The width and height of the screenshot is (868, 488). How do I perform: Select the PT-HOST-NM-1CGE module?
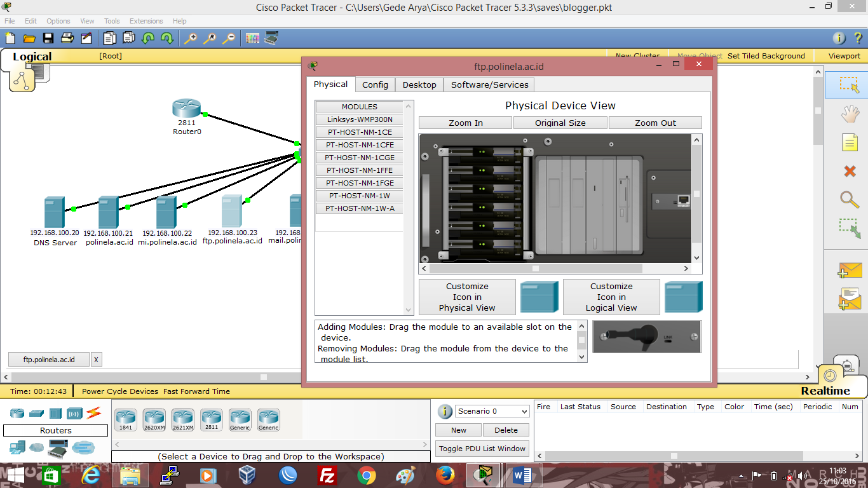coord(358,157)
